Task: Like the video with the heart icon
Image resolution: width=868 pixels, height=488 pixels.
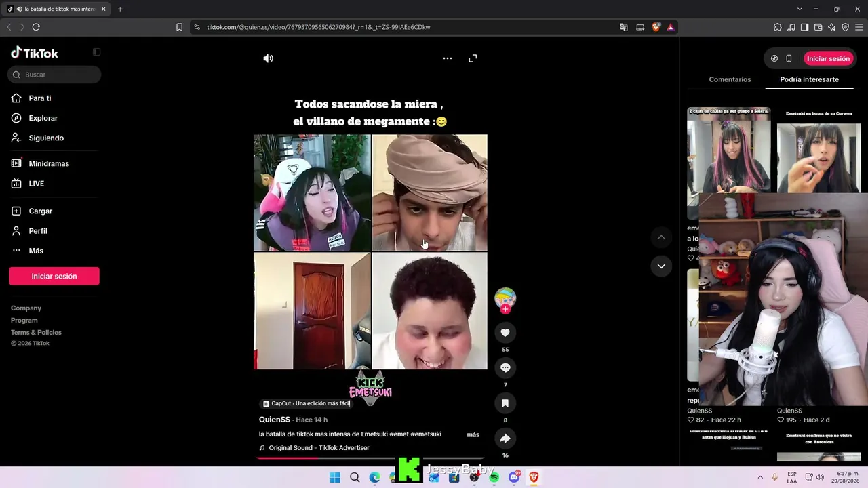Action: [505, 333]
